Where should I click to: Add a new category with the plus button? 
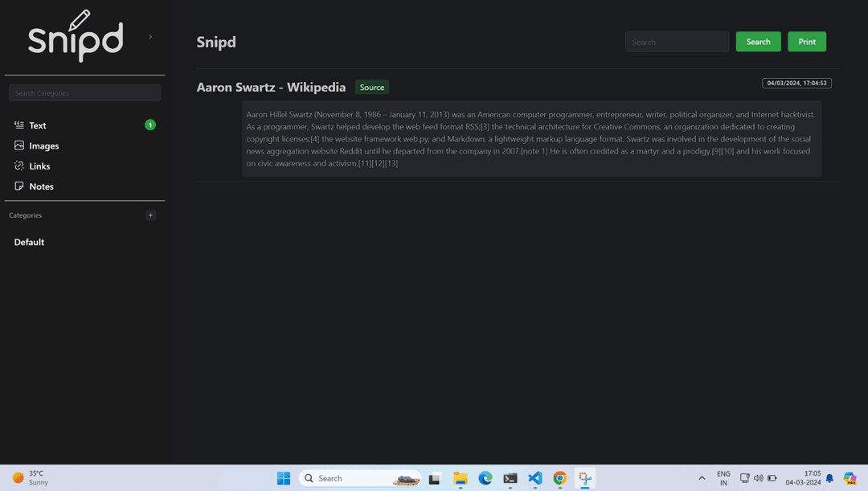[x=150, y=215]
